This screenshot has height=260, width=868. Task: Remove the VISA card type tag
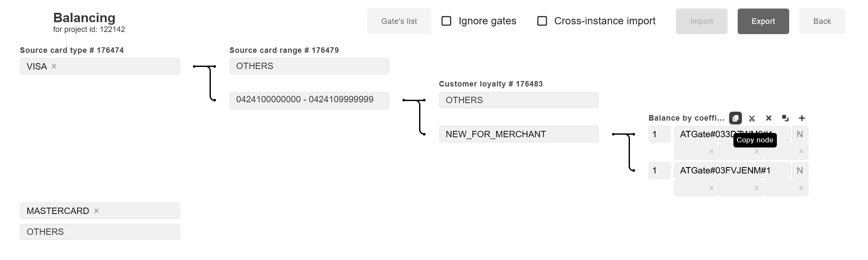(x=54, y=66)
